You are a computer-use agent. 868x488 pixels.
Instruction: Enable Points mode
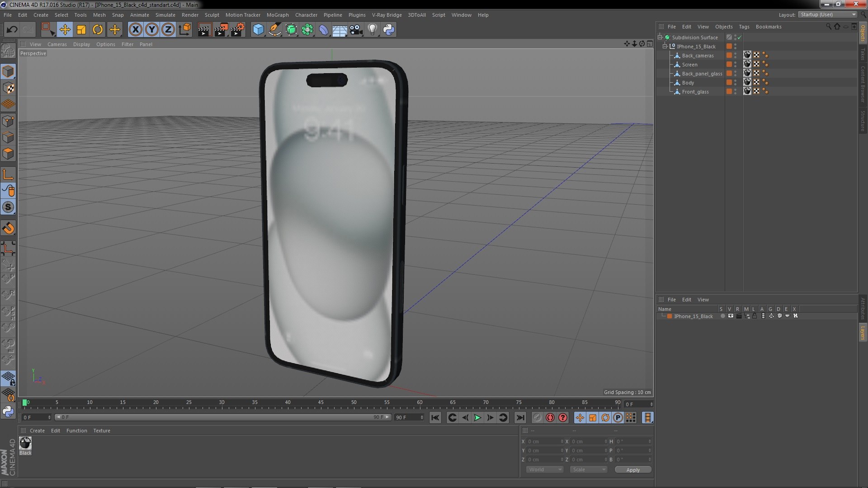pyautogui.click(x=8, y=121)
